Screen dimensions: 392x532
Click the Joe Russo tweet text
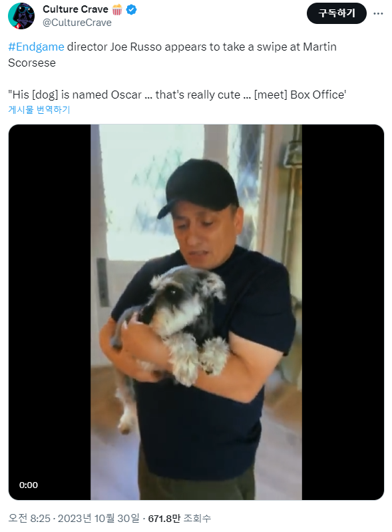[172, 55]
